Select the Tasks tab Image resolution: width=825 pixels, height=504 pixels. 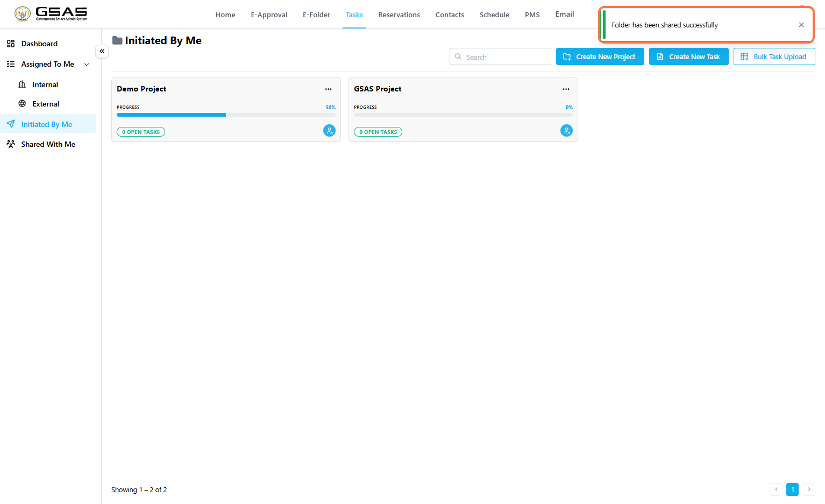[x=354, y=15]
